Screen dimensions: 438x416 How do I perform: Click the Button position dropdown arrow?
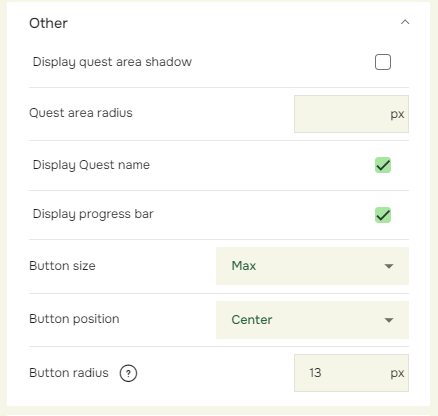(x=389, y=320)
